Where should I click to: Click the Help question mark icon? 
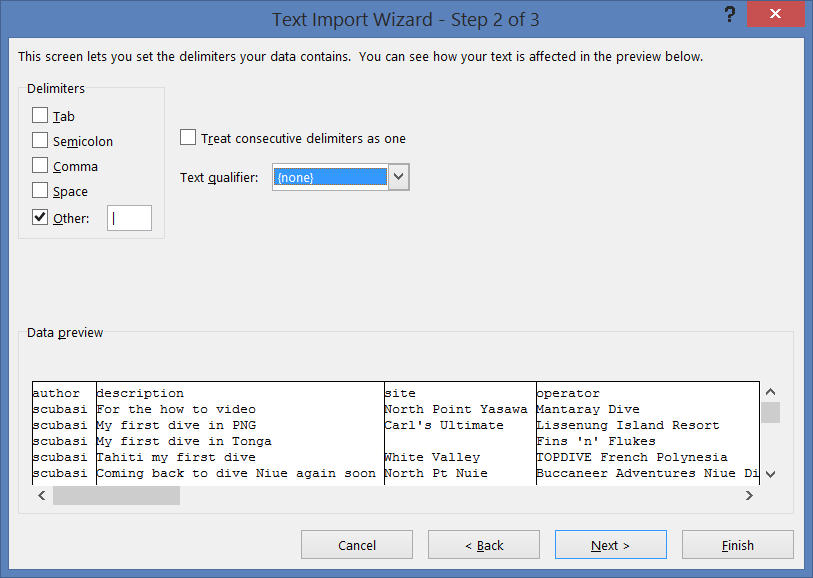[730, 15]
